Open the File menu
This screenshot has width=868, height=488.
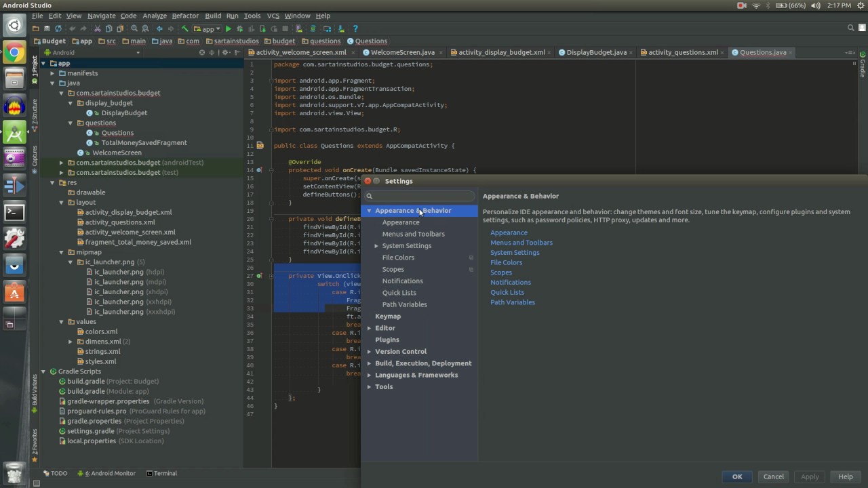click(37, 16)
